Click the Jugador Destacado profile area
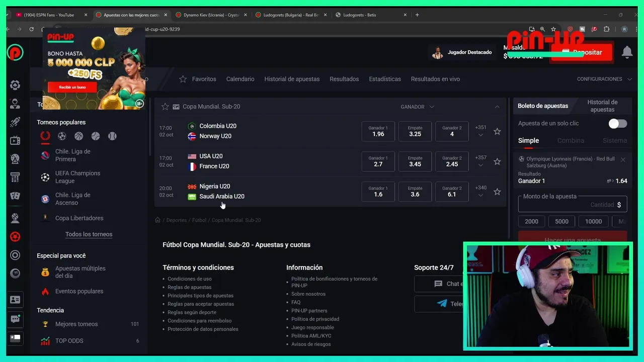 click(462, 52)
